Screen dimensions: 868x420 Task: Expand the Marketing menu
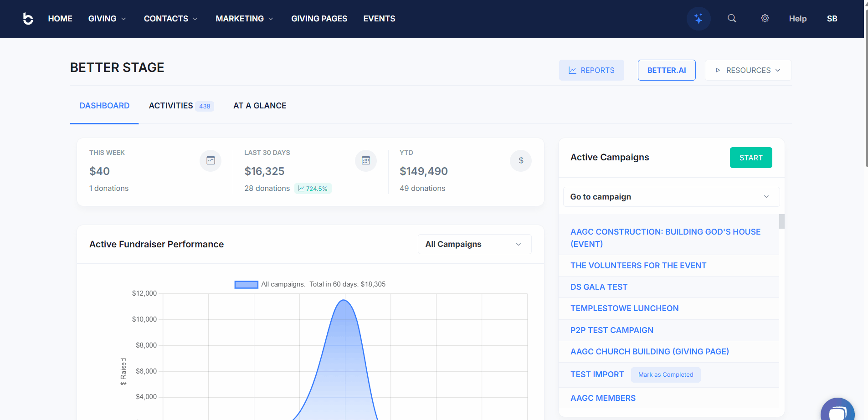pyautogui.click(x=245, y=19)
